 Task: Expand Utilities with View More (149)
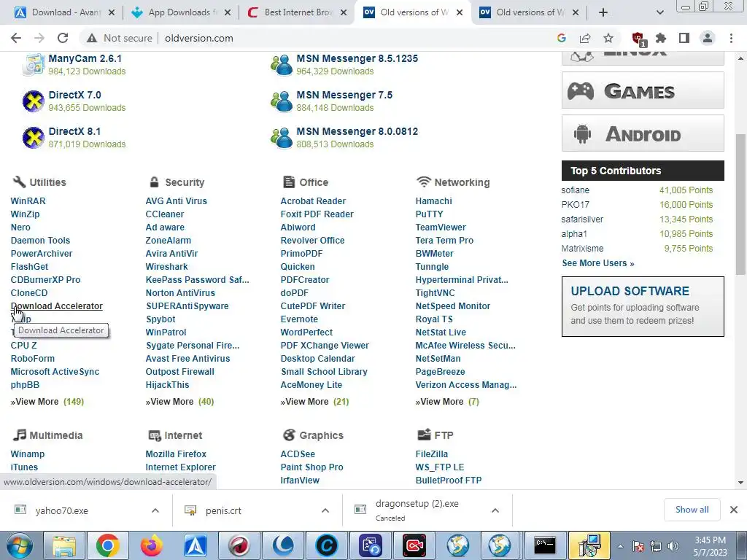[x=47, y=402]
